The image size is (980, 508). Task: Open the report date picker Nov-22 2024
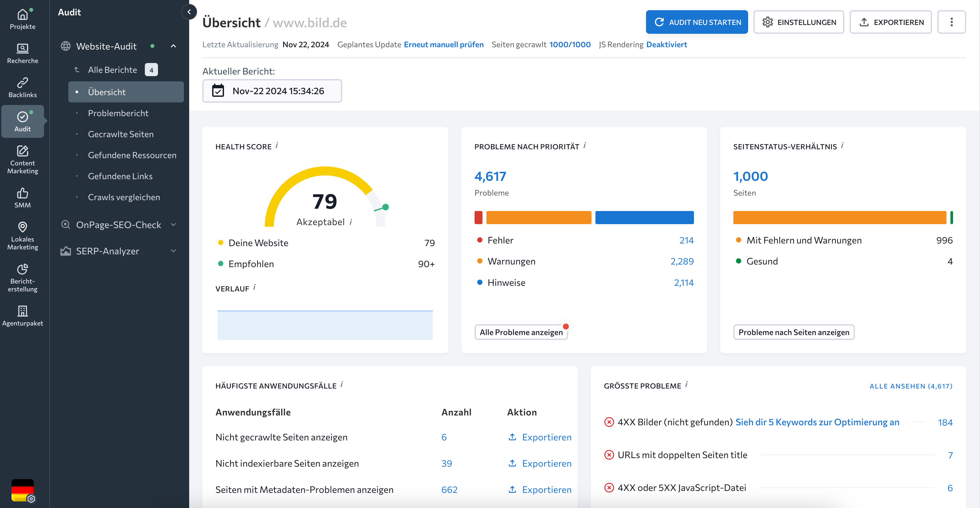click(272, 91)
